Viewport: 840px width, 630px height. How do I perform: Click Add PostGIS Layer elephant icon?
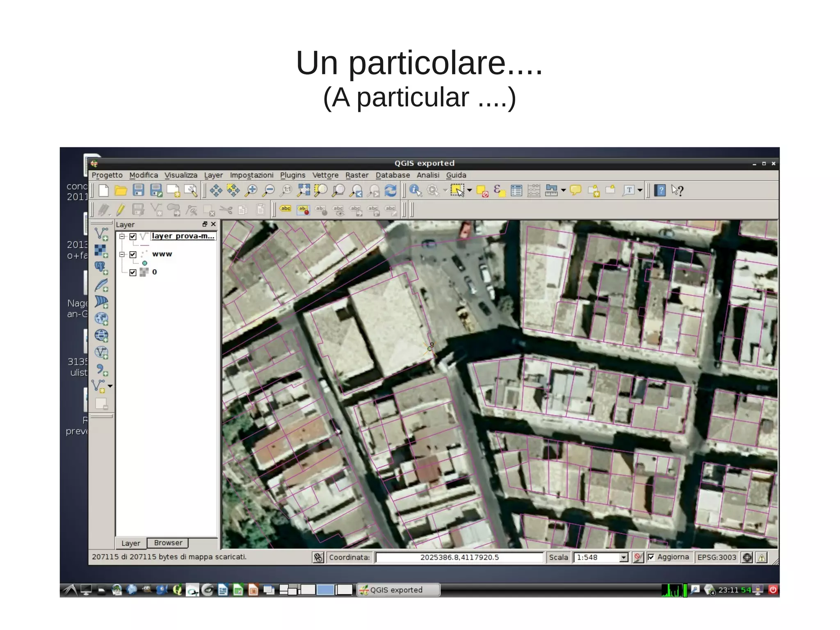click(101, 268)
